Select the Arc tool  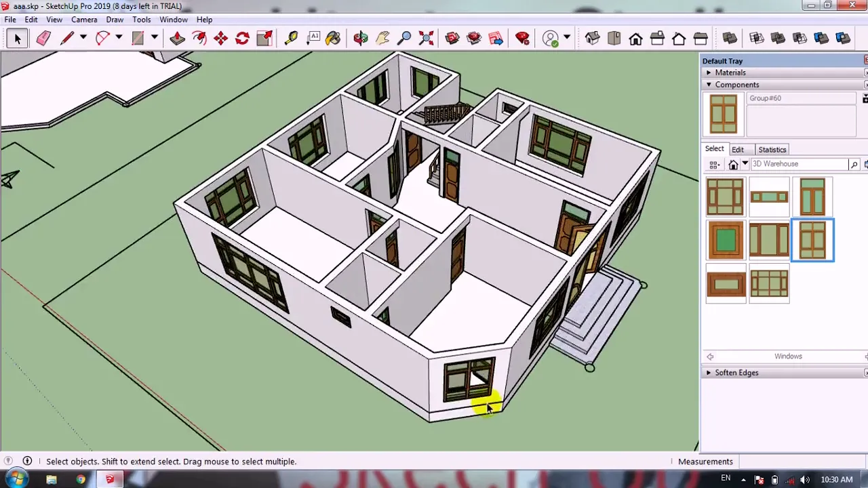[x=102, y=39]
